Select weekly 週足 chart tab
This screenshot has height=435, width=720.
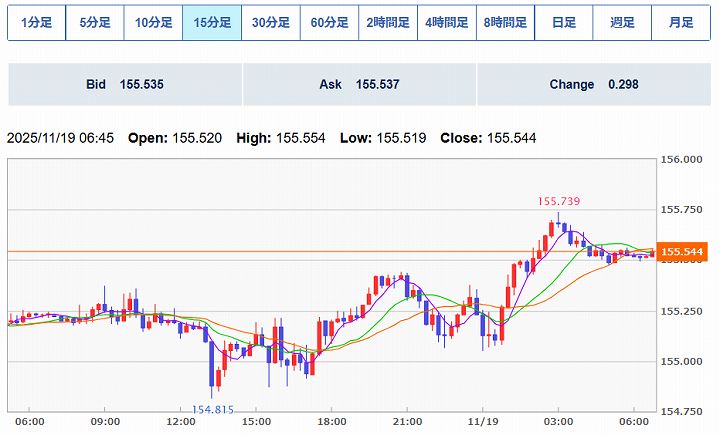622,23
